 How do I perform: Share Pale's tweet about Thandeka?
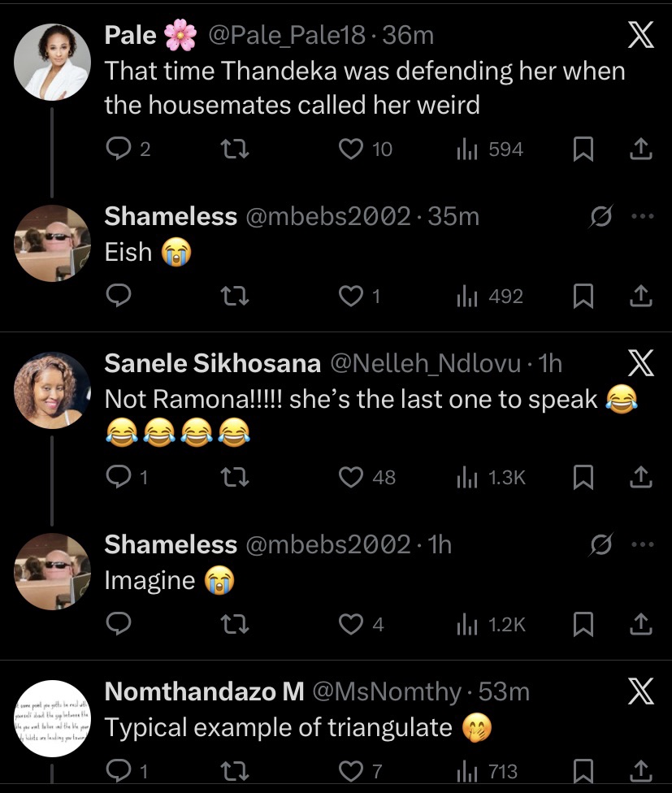tap(640, 149)
